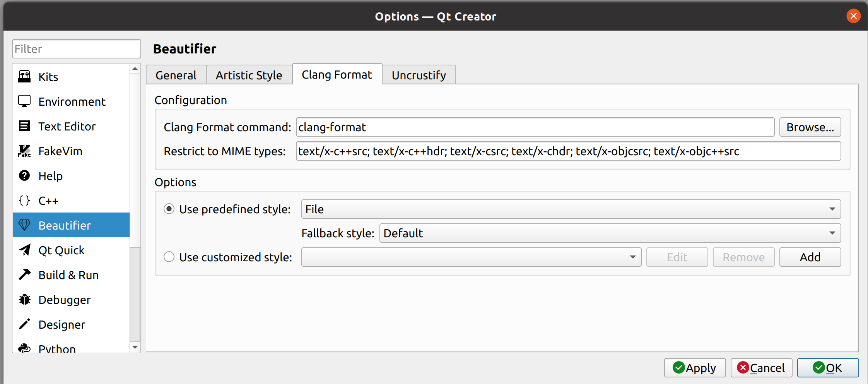Switch to the General tab
The height and width of the screenshot is (384, 868).
(176, 75)
